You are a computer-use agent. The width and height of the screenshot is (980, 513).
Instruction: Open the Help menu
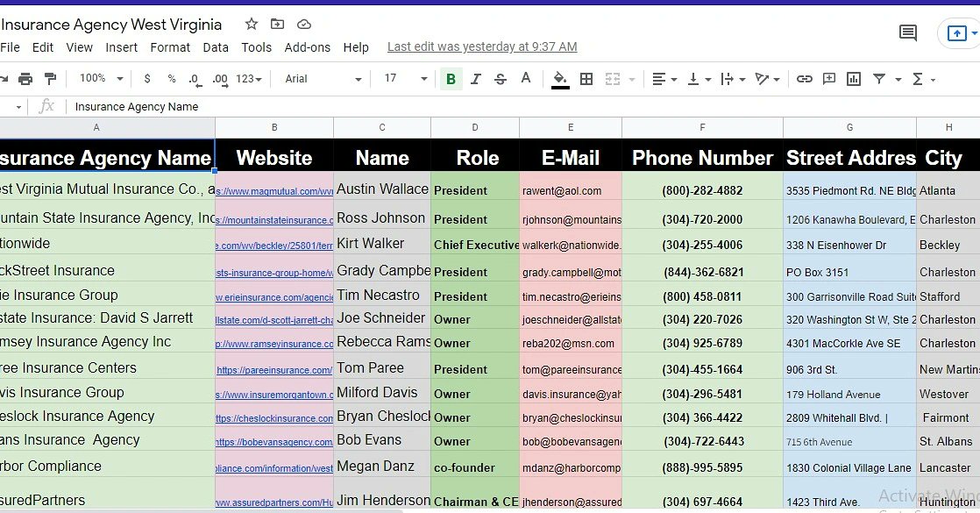point(356,47)
